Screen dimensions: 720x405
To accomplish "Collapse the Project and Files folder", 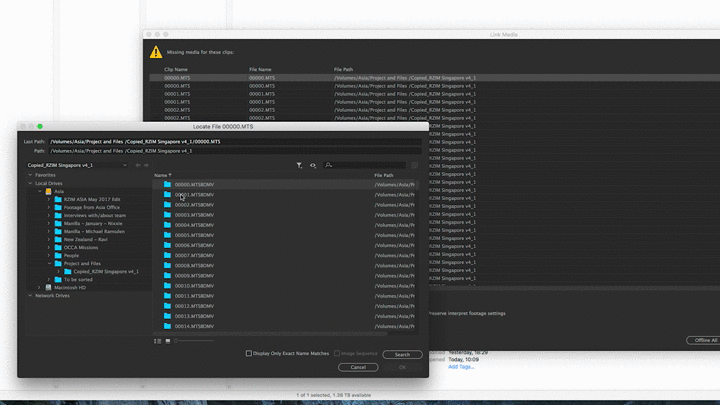I will [49, 264].
